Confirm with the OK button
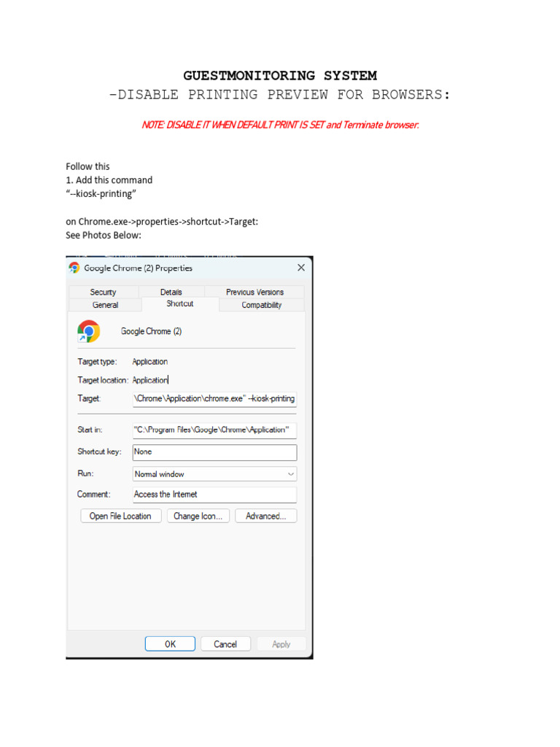 [x=170, y=644]
